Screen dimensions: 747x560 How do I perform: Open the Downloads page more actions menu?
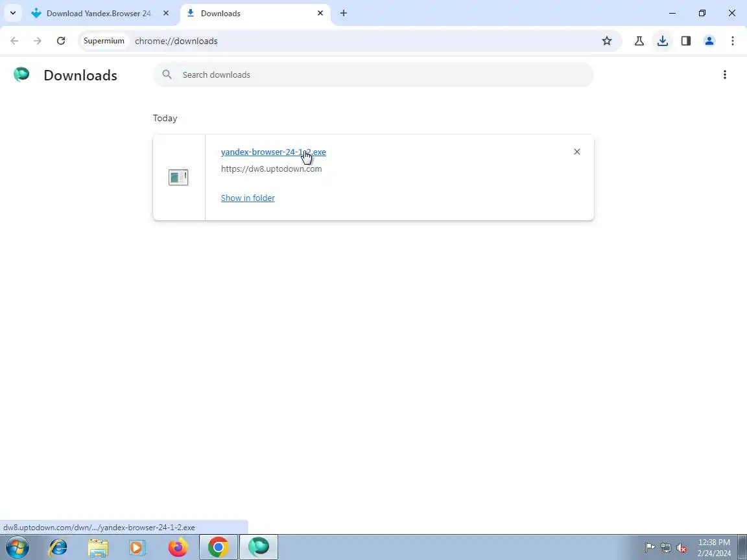[x=724, y=75]
